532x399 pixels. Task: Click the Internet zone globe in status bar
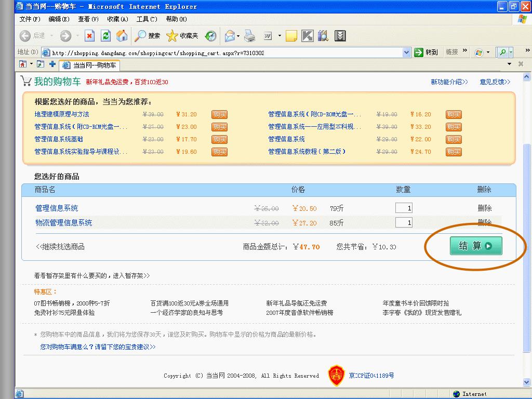coord(457,394)
